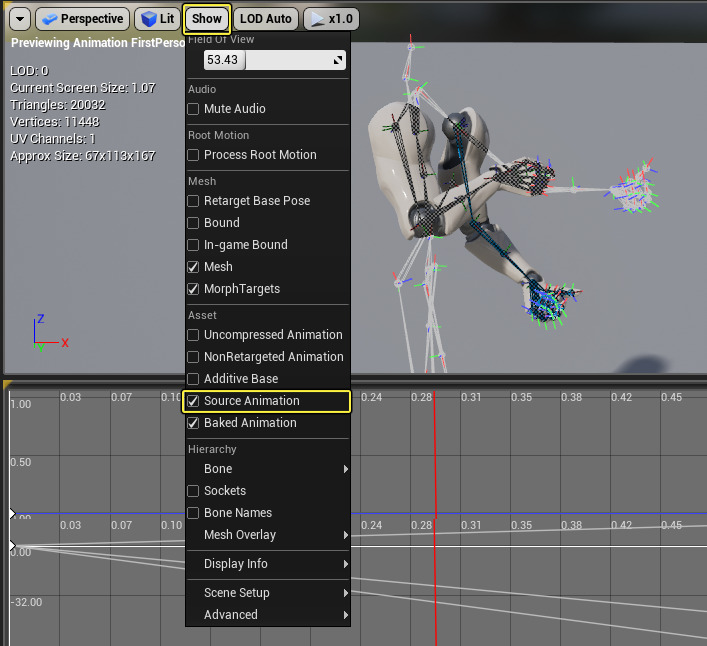
Task: Open the LOD Auto selector
Action: tap(266, 19)
